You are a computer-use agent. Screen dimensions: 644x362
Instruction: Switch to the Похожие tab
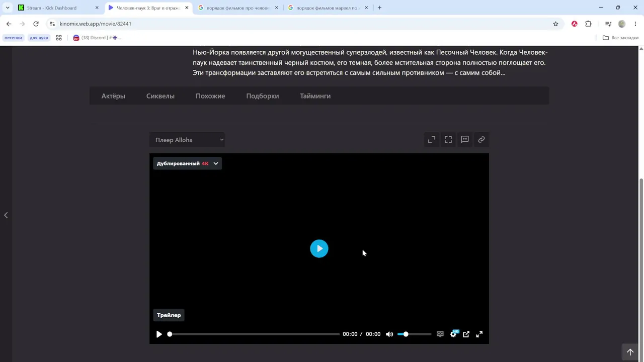210,96
